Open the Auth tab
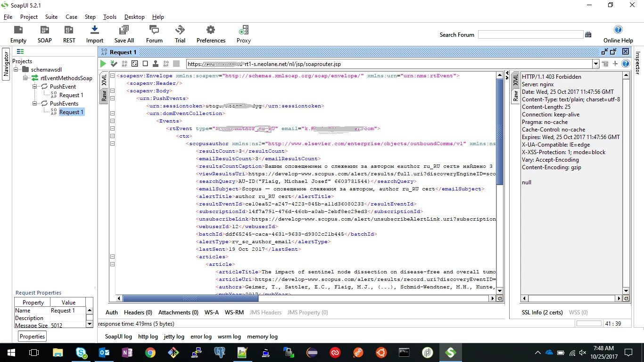Screen dimensions: 644x362 (x=112, y=313)
